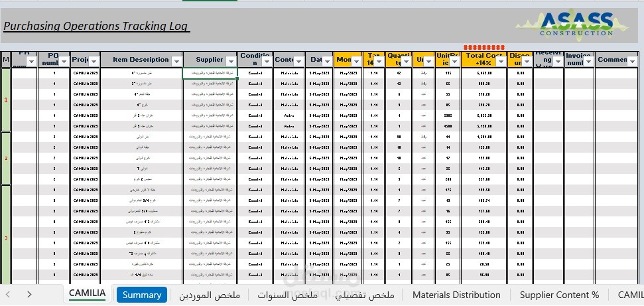Open the Discount column filter dropdown
Screen dimensions: 644x306
(527, 61)
